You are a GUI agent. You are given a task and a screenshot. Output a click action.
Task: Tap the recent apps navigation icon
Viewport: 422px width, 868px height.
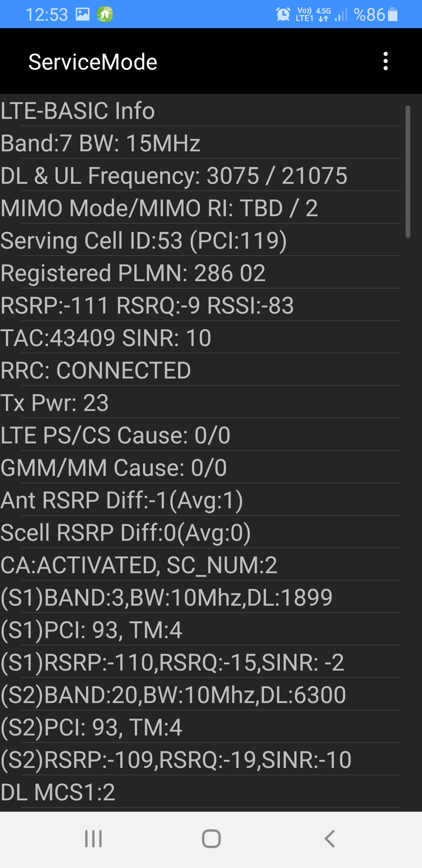(93, 839)
